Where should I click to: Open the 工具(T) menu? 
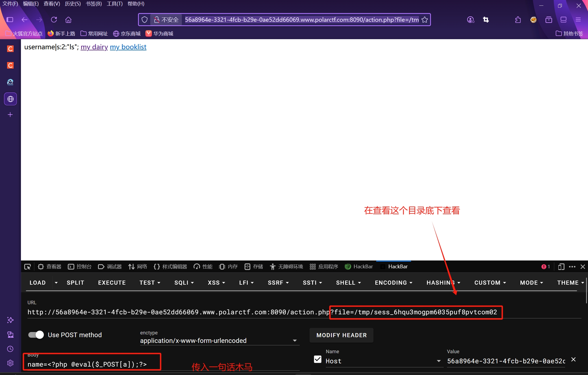point(115,4)
